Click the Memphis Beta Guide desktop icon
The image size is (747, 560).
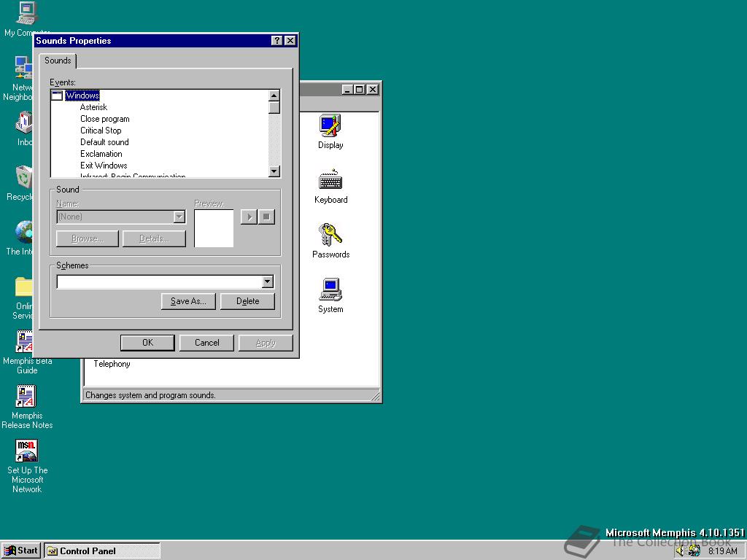click(x=26, y=343)
